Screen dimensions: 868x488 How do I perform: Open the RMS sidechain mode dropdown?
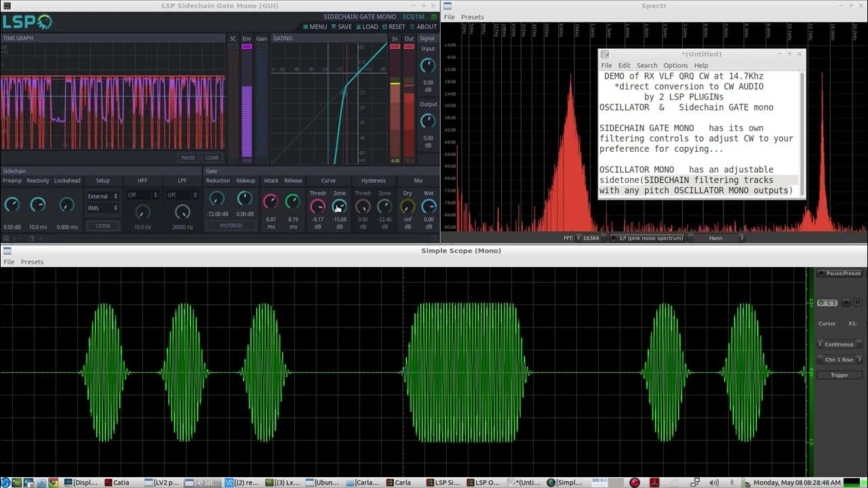coord(103,208)
